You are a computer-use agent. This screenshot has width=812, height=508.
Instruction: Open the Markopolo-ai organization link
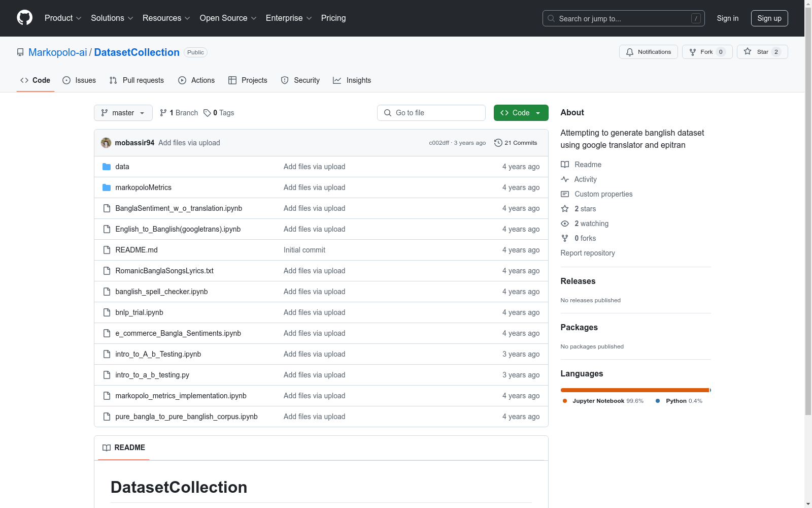[58, 52]
